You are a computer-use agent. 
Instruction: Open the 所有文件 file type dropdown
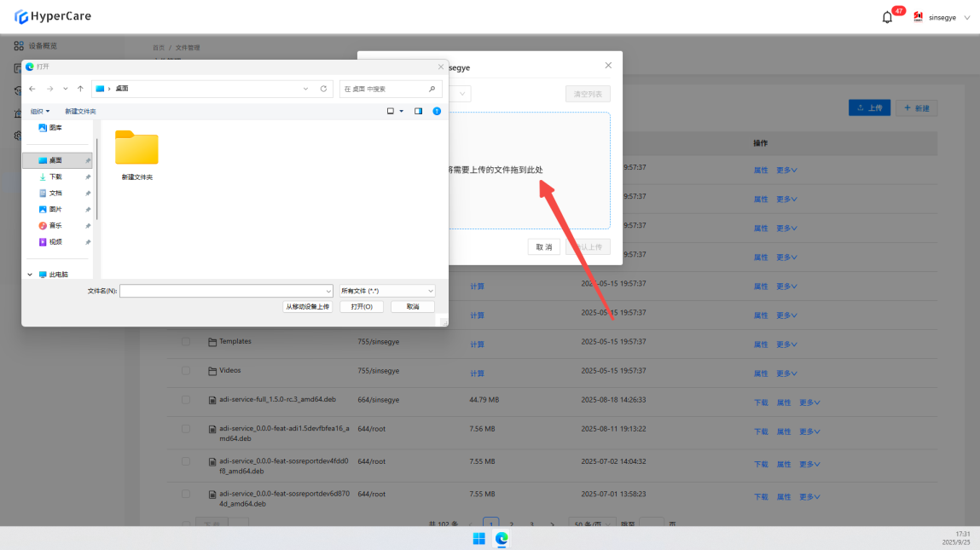pyautogui.click(x=387, y=291)
